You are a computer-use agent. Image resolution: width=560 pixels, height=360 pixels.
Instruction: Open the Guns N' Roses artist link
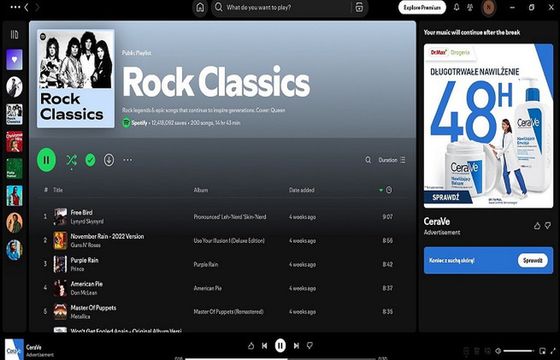(85, 245)
